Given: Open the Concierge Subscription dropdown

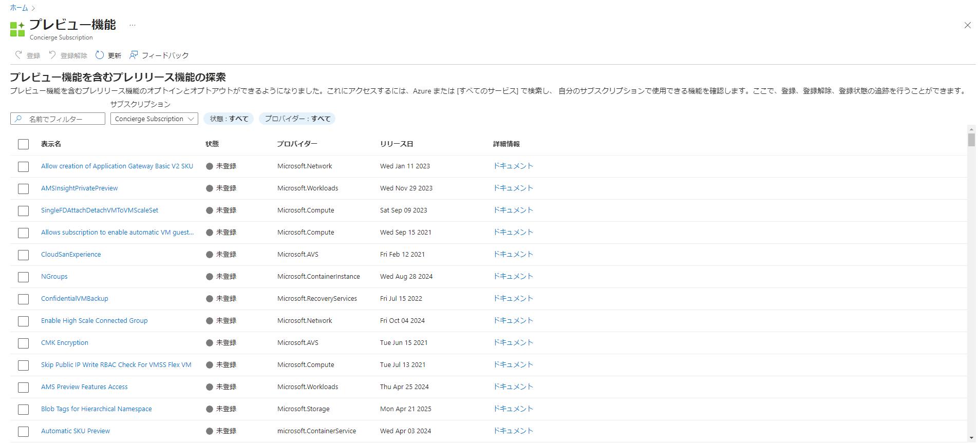Looking at the screenshot, I should pyautogui.click(x=154, y=119).
